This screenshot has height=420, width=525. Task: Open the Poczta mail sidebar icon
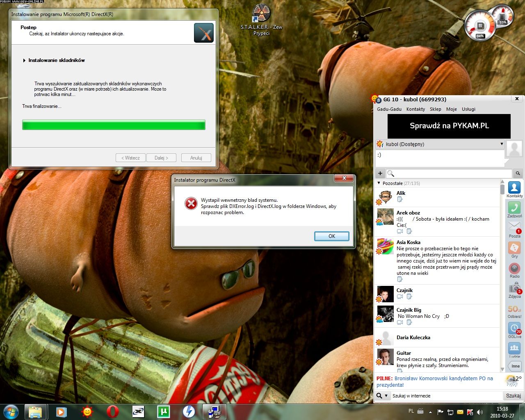coord(514,230)
